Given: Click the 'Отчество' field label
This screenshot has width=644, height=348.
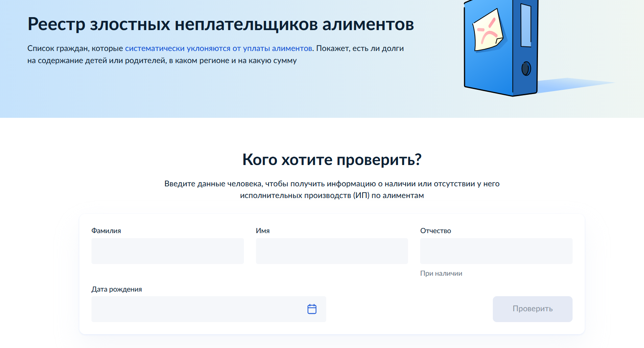Looking at the screenshot, I should 436,231.
